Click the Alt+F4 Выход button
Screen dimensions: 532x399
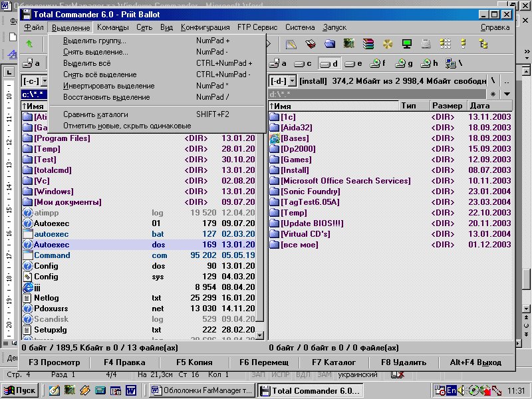pyautogui.click(x=475, y=362)
